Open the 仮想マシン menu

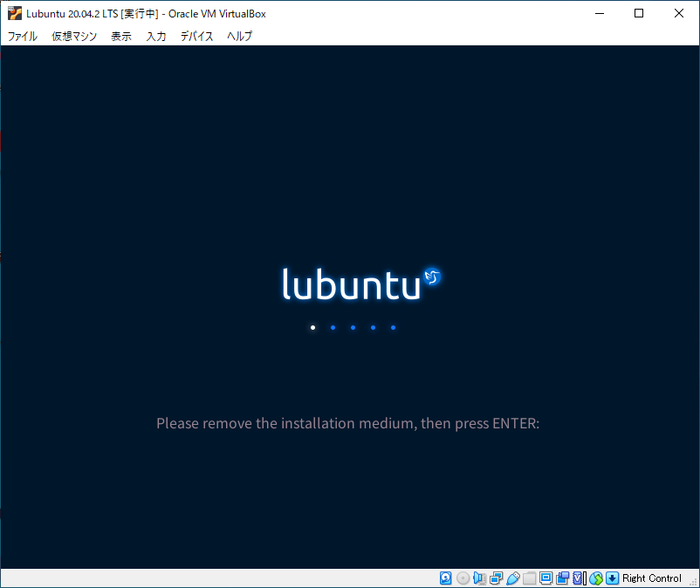point(74,36)
